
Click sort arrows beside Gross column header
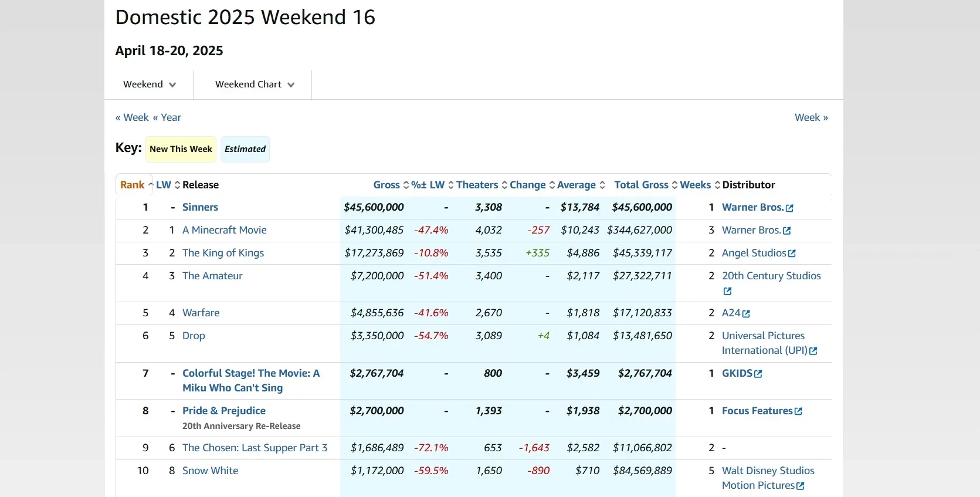(x=406, y=185)
